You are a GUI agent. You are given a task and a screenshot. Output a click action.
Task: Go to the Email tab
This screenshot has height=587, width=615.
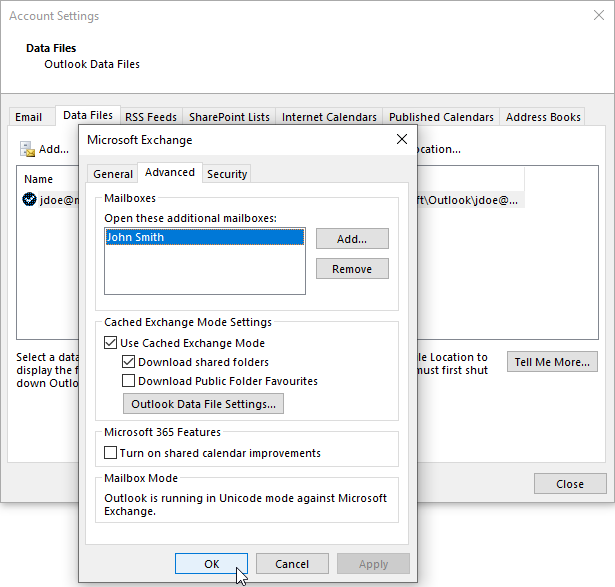point(28,117)
